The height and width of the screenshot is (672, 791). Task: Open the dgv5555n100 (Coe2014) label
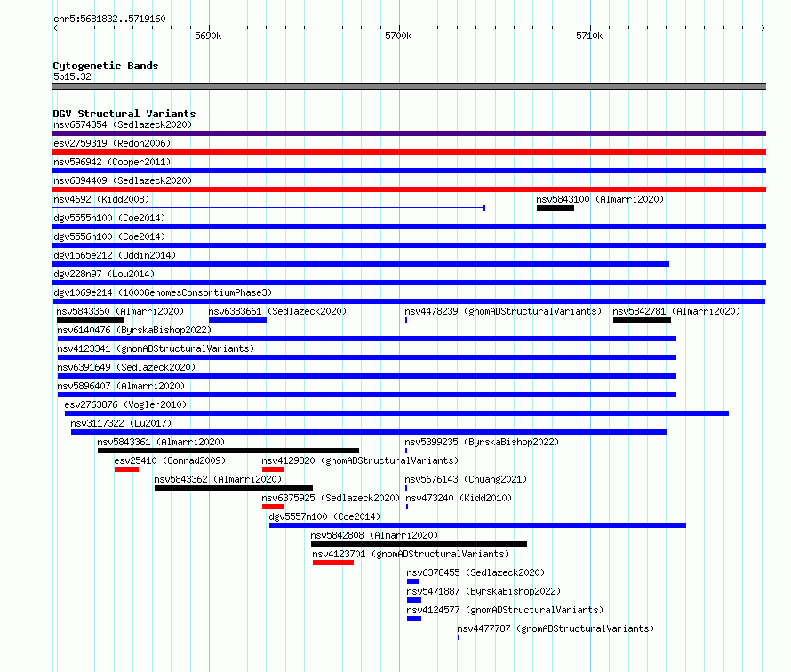(x=109, y=218)
